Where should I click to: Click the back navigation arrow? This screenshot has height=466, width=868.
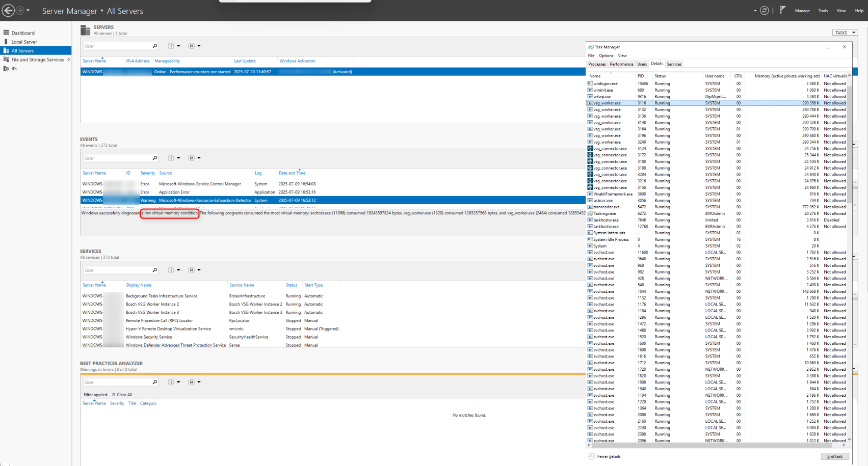click(8, 10)
